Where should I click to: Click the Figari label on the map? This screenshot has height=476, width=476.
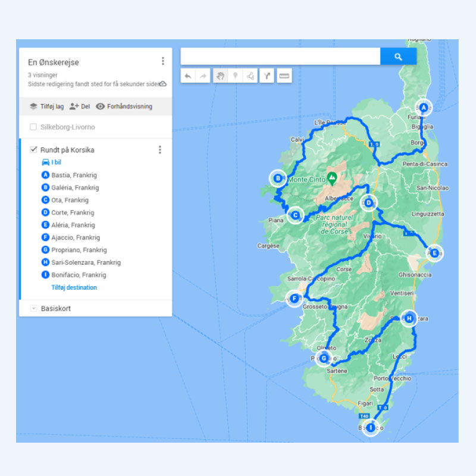365,403
